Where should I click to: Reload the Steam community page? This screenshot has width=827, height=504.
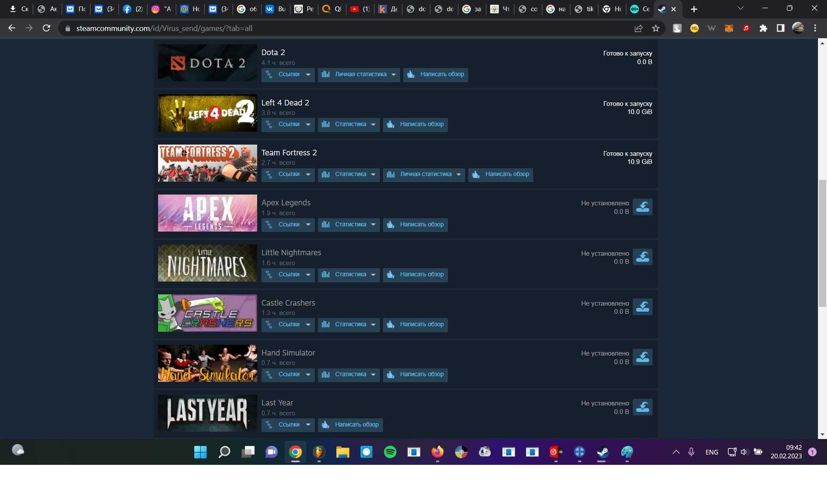47,28
